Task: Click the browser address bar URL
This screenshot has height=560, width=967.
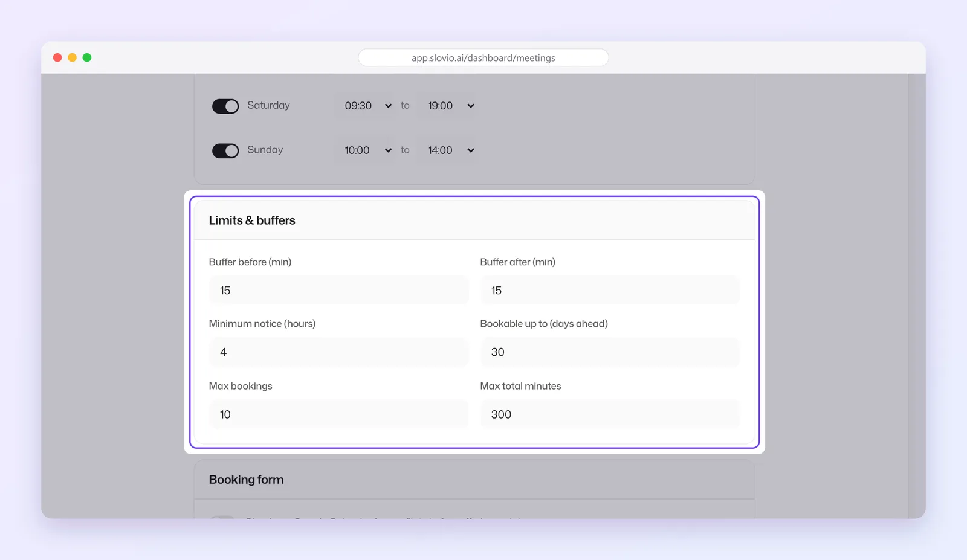Action: pyautogui.click(x=483, y=58)
